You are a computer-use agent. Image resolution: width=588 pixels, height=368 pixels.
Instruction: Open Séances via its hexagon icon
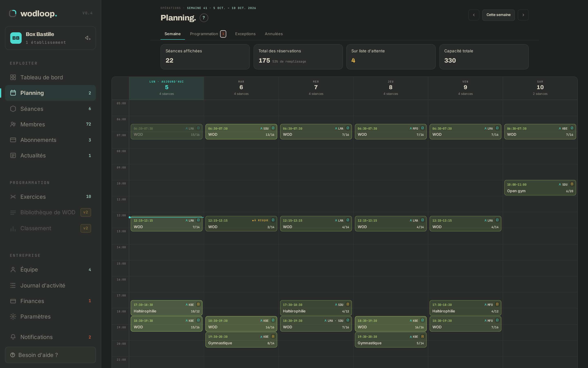pyautogui.click(x=13, y=109)
